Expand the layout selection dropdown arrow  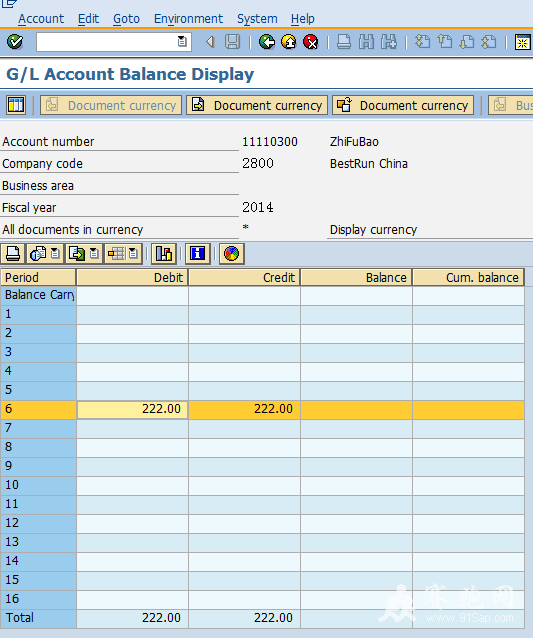pyautogui.click(x=133, y=254)
